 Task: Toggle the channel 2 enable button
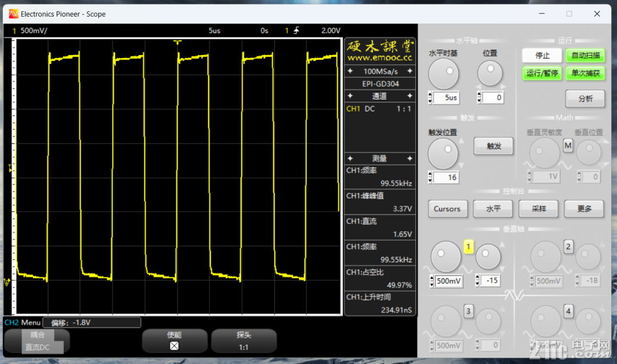[568, 247]
